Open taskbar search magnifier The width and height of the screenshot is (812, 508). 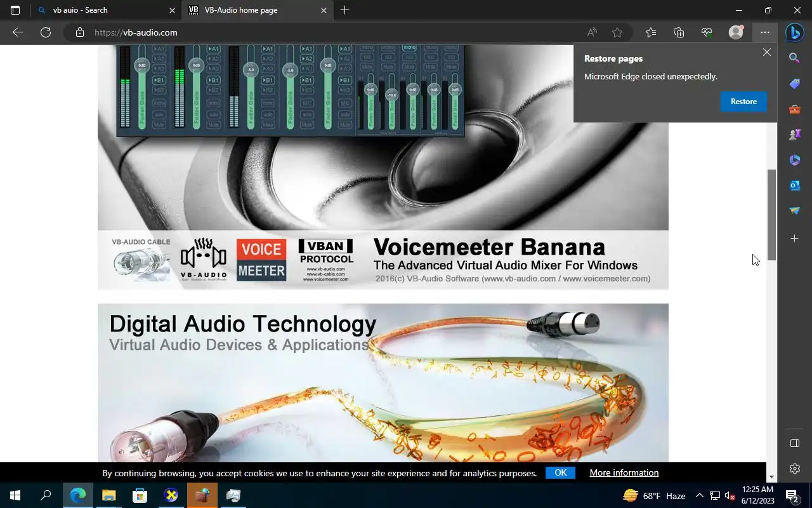point(46,495)
